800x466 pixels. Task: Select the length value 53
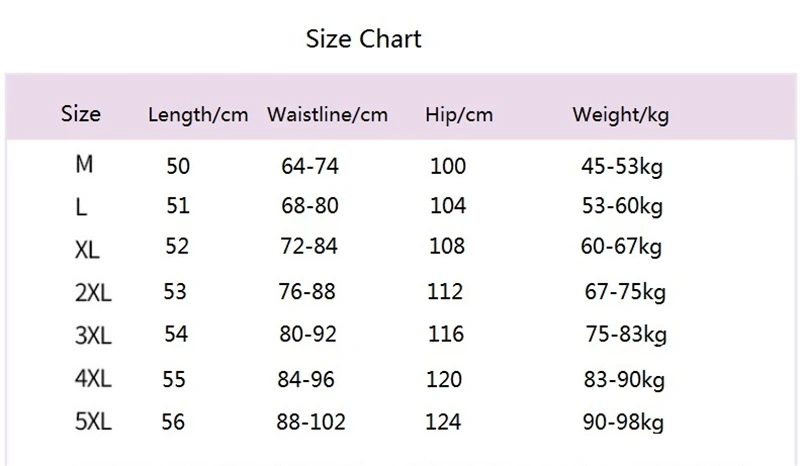(x=175, y=291)
